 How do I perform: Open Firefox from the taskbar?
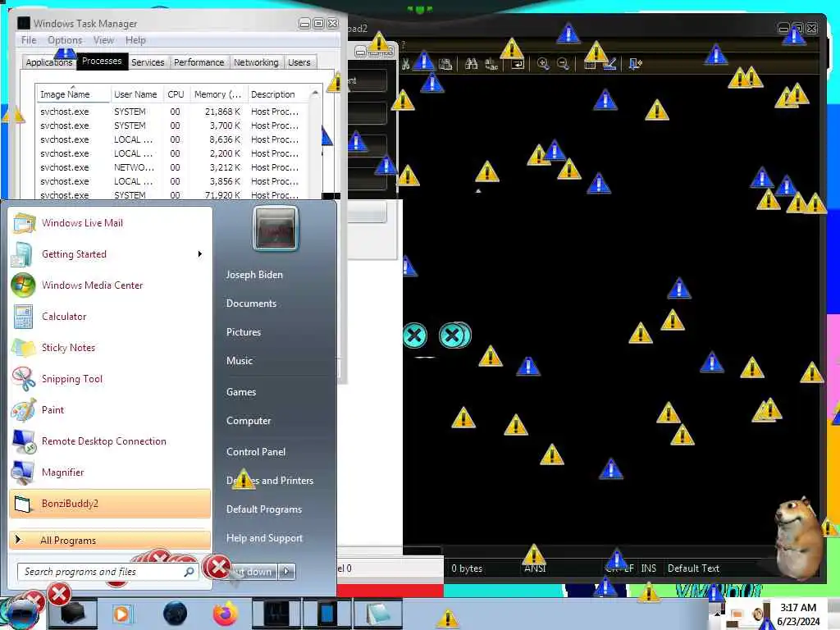pyautogui.click(x=226, y=614)
